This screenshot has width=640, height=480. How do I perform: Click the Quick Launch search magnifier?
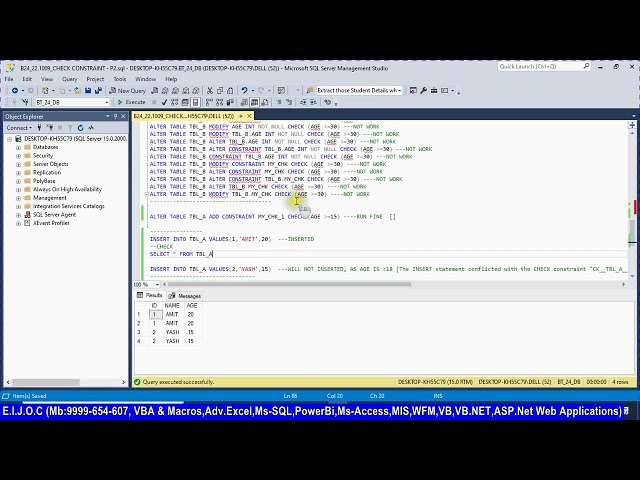click(x=586, y=66)
